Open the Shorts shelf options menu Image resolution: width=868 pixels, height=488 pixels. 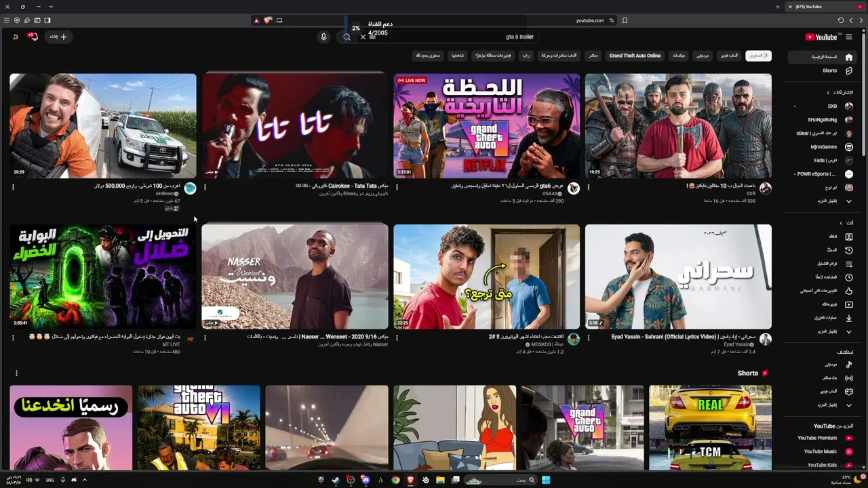(x=16, y=373)
